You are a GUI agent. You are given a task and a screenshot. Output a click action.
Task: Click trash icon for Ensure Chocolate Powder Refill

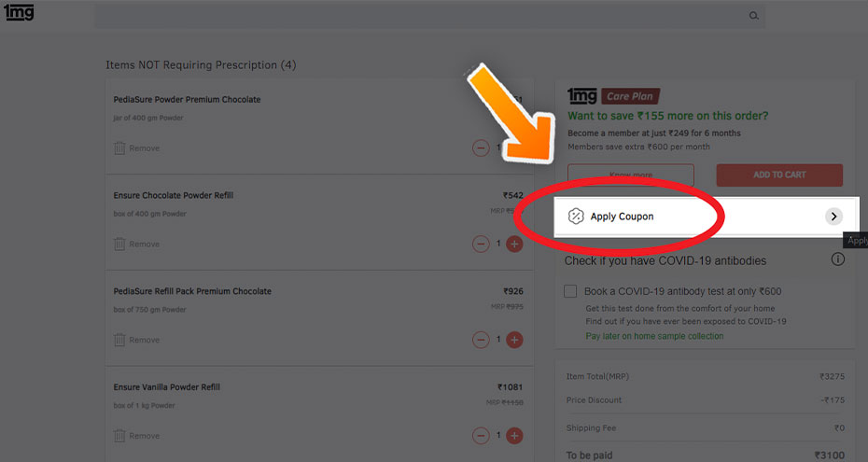pyautogui.click(x=119, y=244)
